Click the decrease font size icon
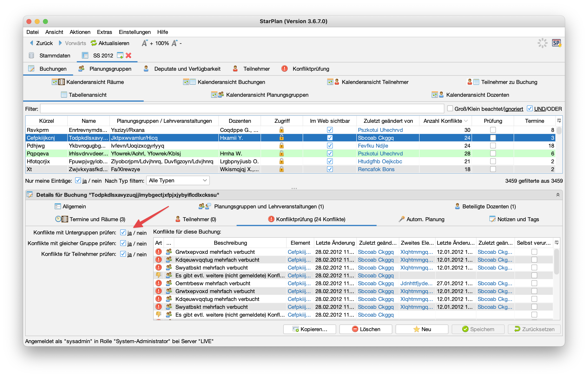 [x=174, y=43]
